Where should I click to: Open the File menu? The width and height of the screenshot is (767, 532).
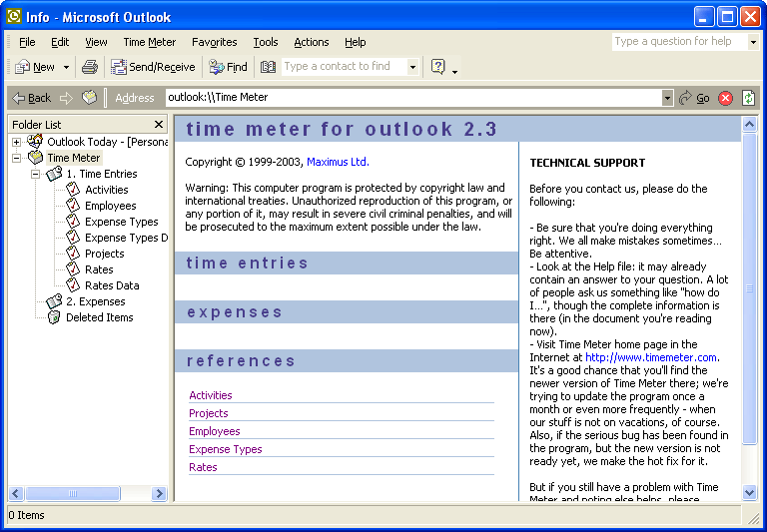coord(27,42)
